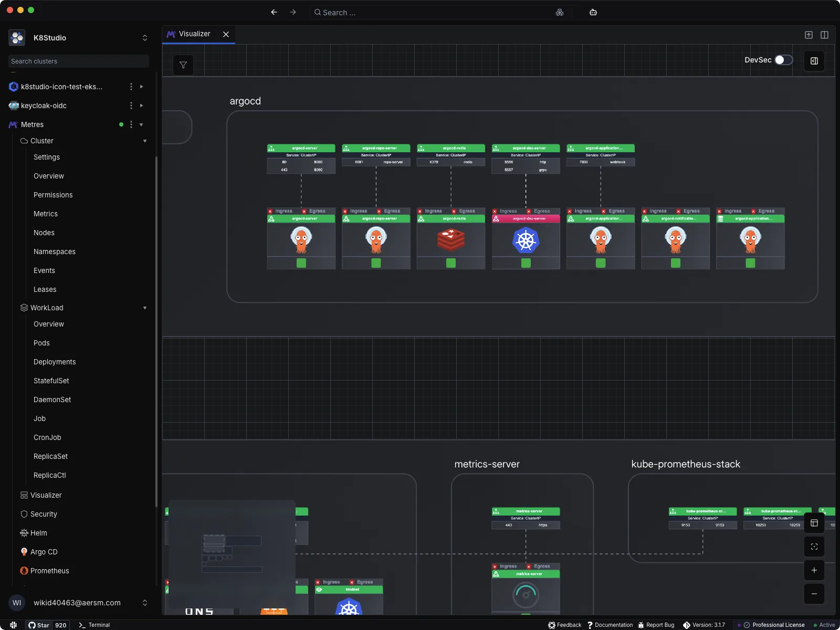Screen dimensions: 840x630
Task: Open options menu for k8studio-icon-test-eks
Action: pyautogui.click(x=131, y=87)
